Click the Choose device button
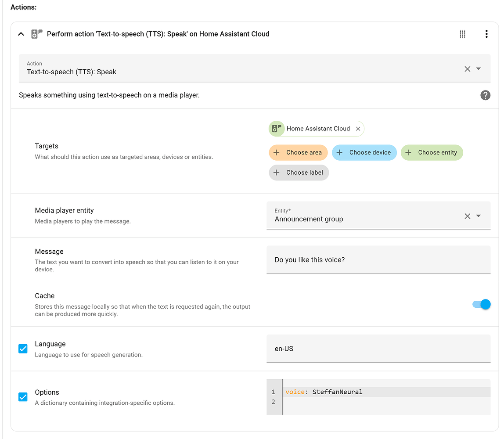This screenshot has height=439, width=504. (364, 152)
